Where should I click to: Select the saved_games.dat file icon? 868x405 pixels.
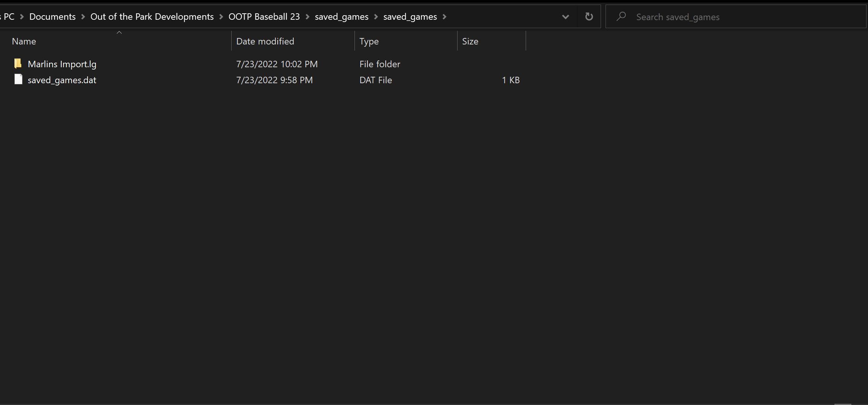pos(18,79)
